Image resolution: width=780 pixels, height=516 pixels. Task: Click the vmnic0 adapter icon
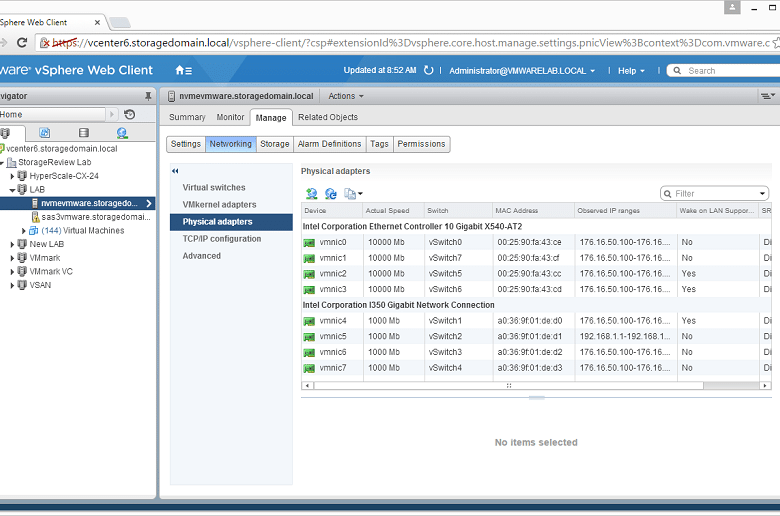tap(309, 243)
